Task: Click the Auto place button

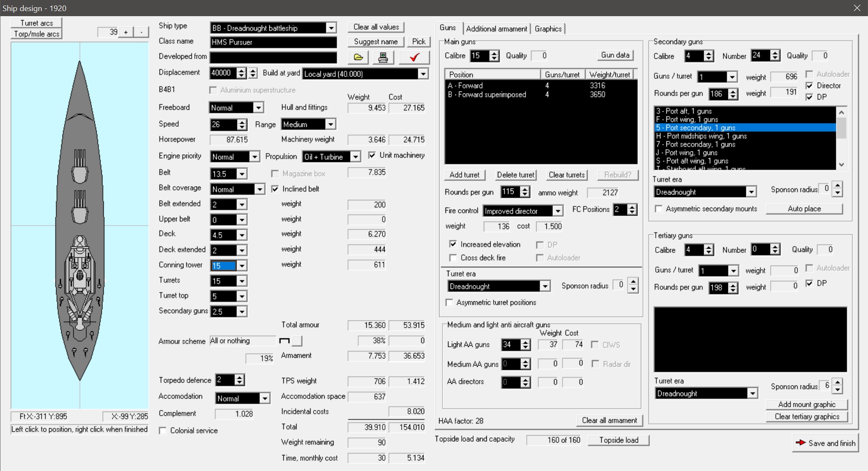Action: coord(804,209)
